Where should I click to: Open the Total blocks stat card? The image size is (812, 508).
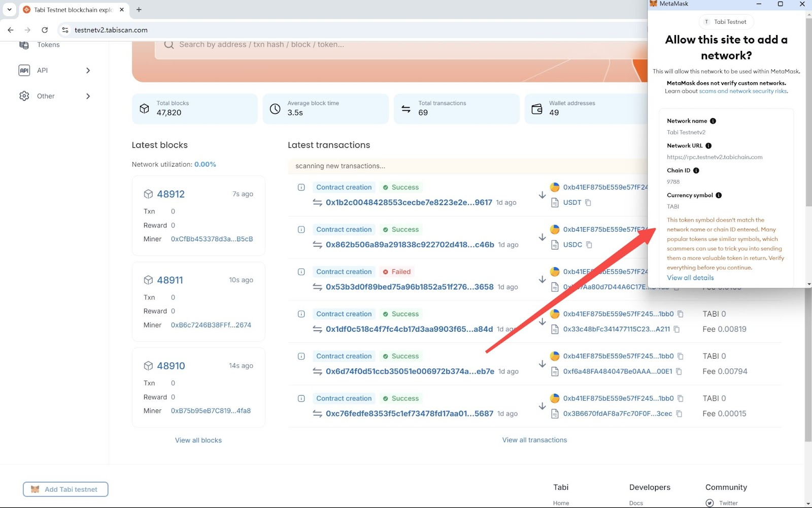point(195,109)
